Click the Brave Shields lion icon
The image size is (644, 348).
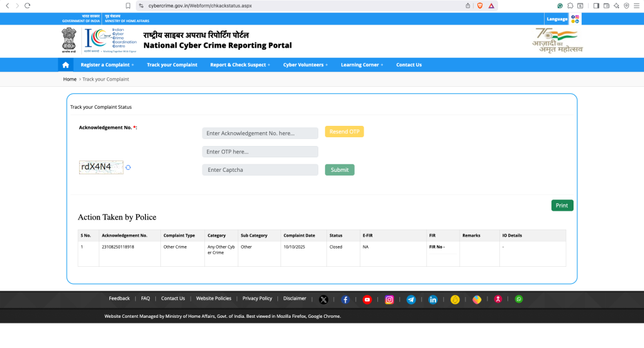pos(480,5)
